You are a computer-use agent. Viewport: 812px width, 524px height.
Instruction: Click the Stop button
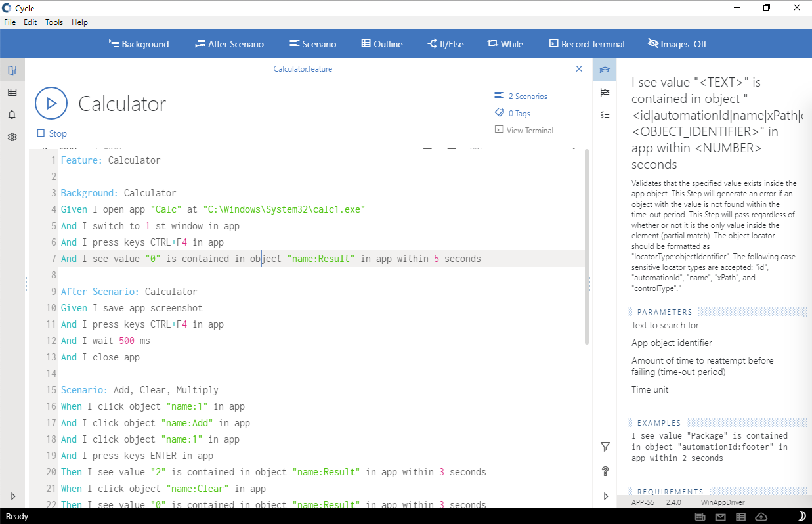pos(52,133)
